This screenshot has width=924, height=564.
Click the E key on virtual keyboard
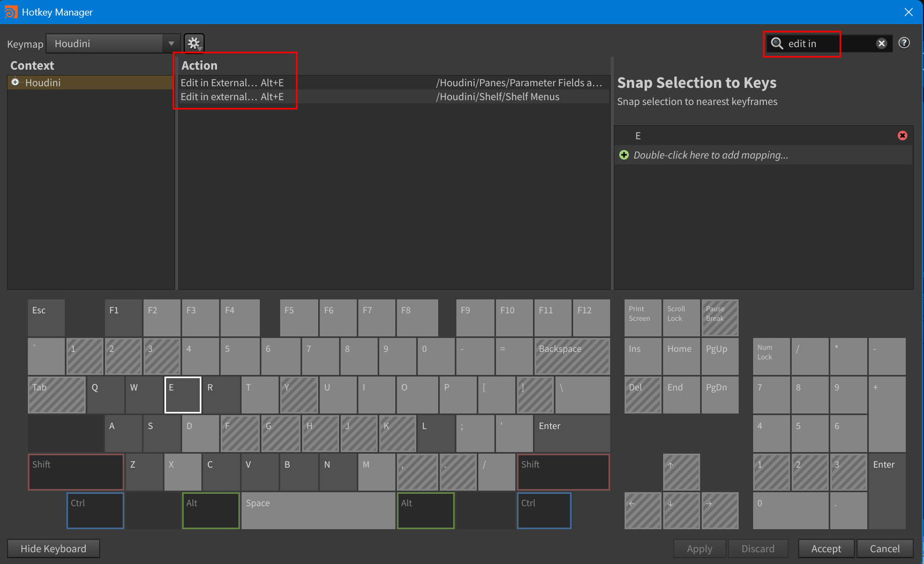tap(183, 395)
